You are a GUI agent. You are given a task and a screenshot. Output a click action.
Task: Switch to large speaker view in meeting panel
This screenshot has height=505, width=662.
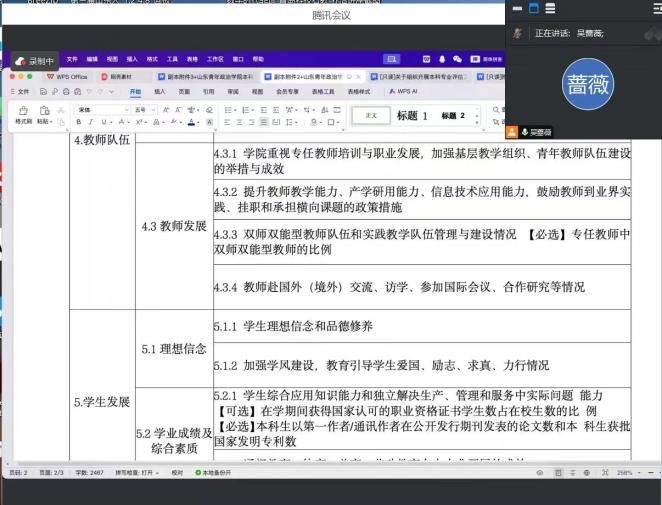pyautogui.click(x=534, y=9)
